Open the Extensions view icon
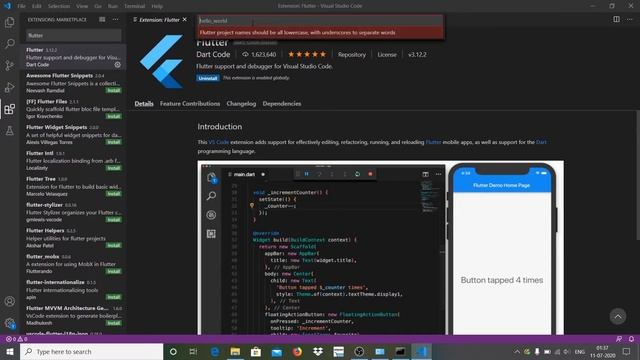This screenshot has width=640, height=360. tap(9, 109)
